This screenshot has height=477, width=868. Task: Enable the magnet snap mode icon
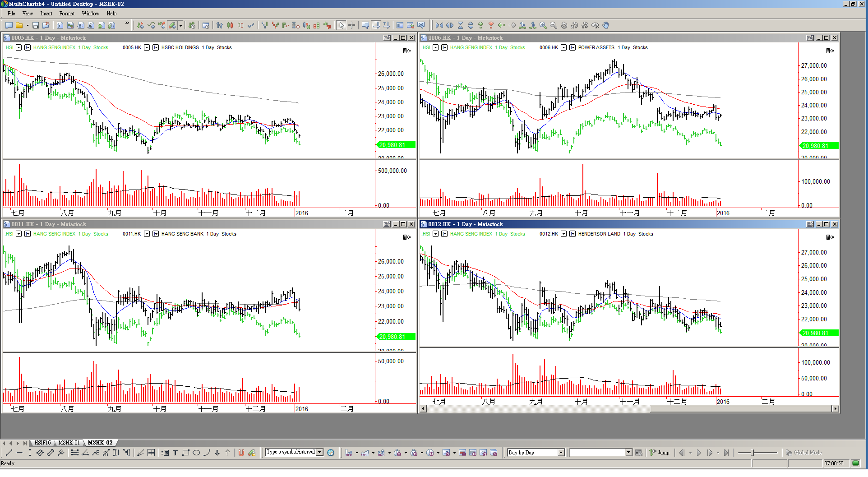(x=241, y=453)
